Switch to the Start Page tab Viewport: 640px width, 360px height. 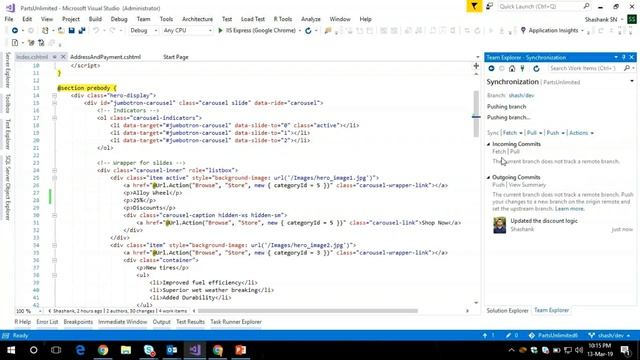click(x=176, y=57)
